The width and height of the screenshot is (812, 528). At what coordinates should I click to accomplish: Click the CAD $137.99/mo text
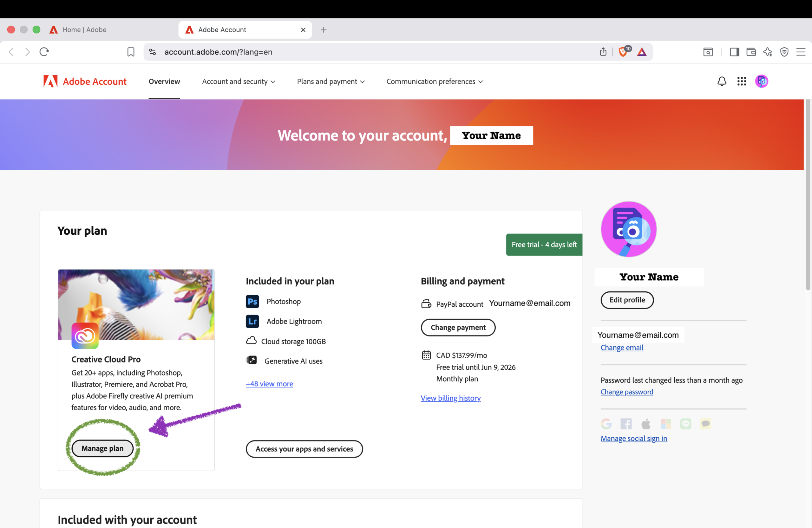click(461, 355)
